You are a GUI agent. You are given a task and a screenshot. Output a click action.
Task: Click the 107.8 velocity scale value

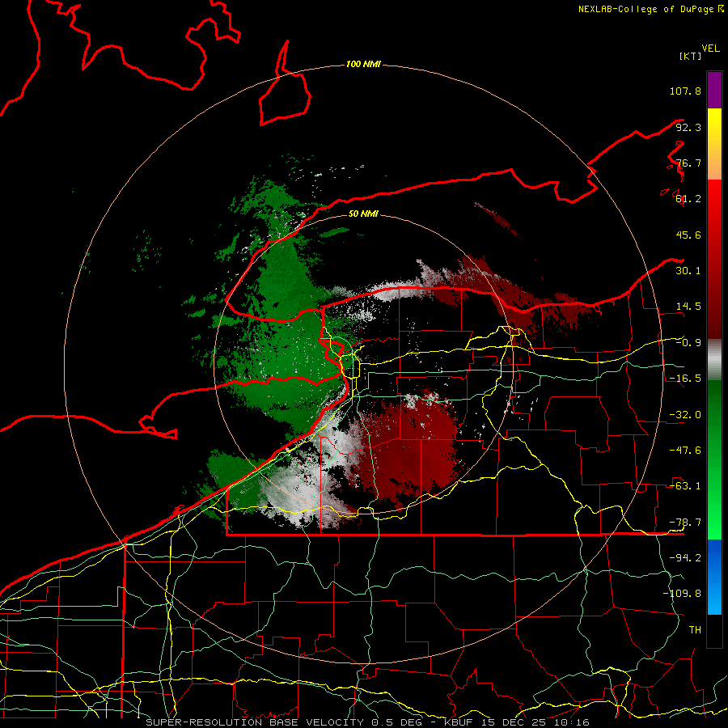click(x=685, y=91)
